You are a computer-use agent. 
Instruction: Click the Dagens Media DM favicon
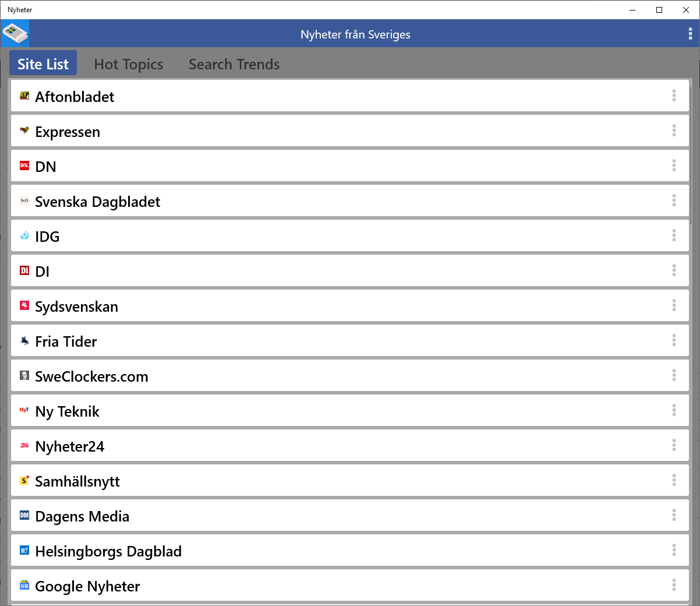click(24, 515)
